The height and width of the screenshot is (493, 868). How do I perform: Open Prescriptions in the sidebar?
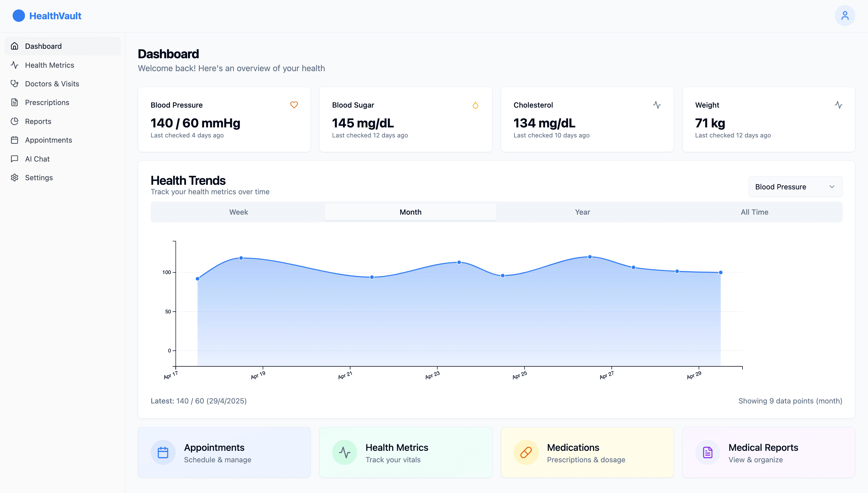(47, 103)
